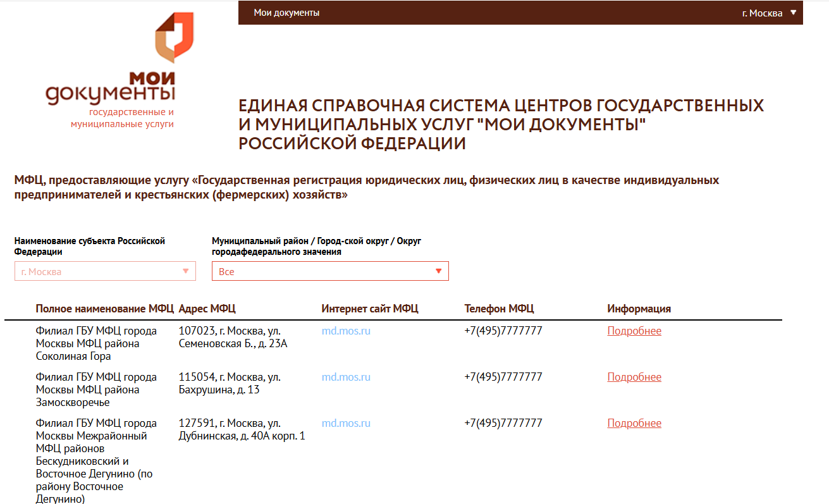Click the ЕДИНАЯ СПРАВОЧНАЯ СИСТЕМА page title
Viewport: 829px width, 504px height.
501,124
